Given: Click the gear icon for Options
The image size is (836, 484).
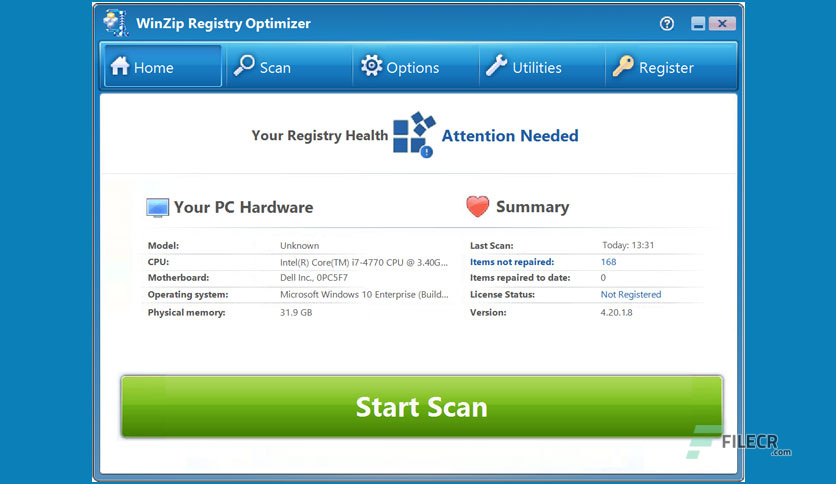Looking at the screenshot, I should [x=372, y=66].
